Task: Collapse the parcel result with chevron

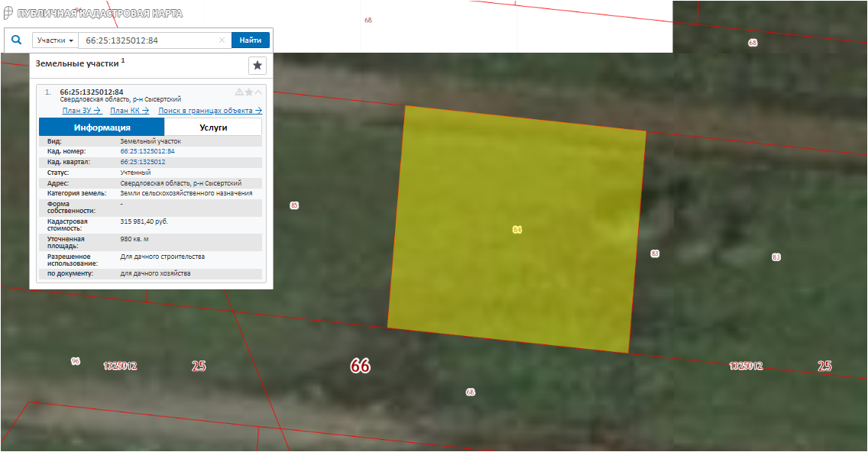Action: tap(258, 92)
